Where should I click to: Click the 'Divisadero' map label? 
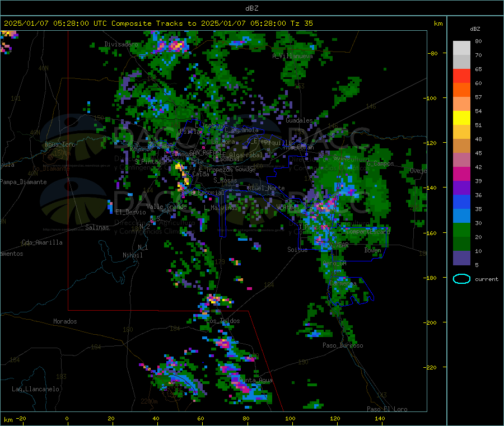(x=121, y=44)
